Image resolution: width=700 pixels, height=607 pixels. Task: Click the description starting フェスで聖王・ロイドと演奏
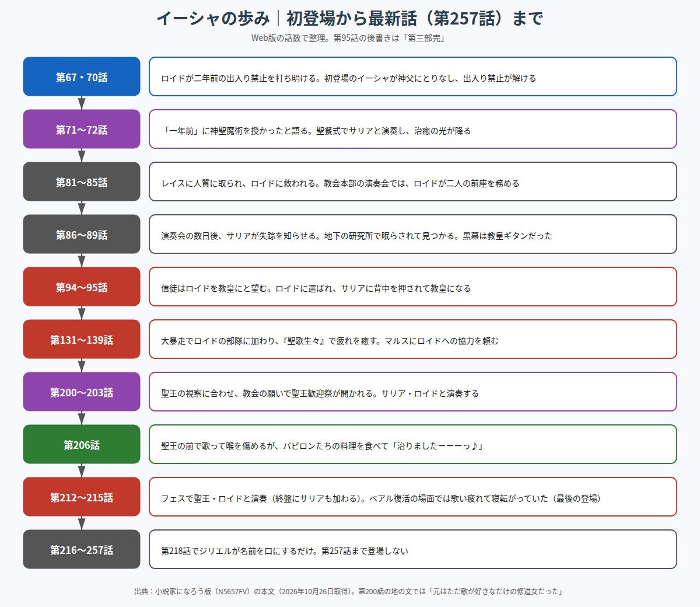coord(413,497)
